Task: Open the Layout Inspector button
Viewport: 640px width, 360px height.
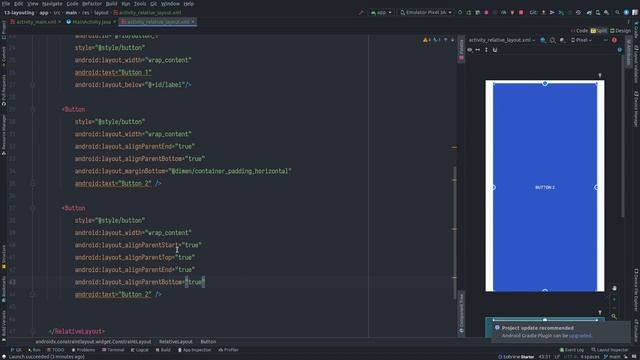Action: [610, 350]
